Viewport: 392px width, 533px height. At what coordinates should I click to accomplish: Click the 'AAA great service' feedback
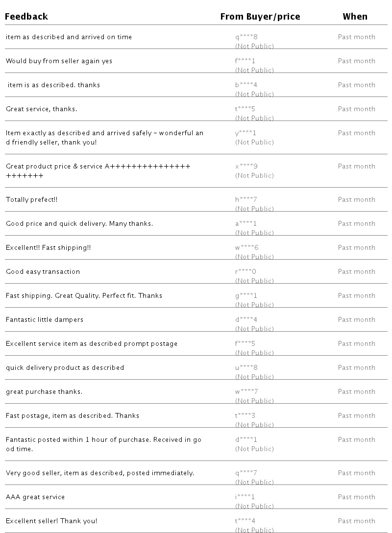pos(35,497)
